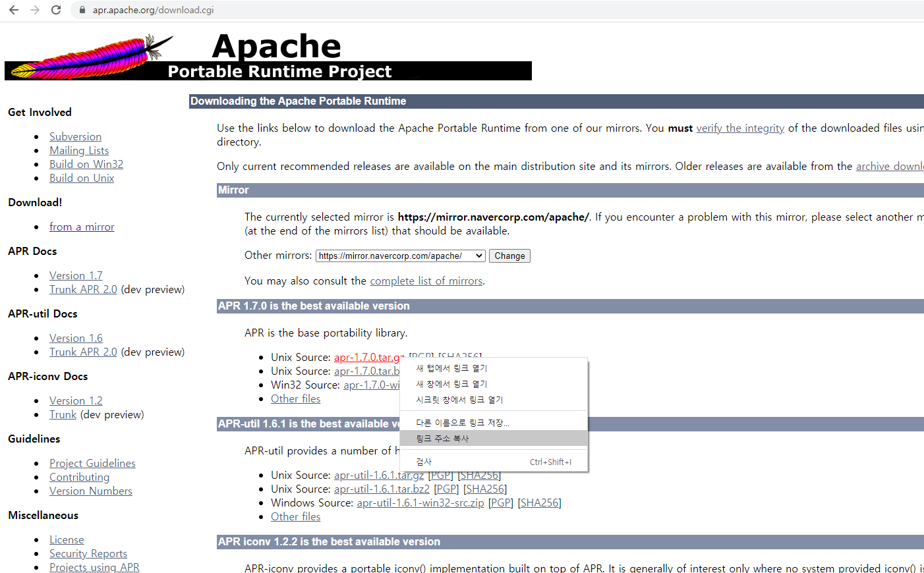Click the bold mirror URL https://mirror.navercorp.com/apache/

pos(493,217)
